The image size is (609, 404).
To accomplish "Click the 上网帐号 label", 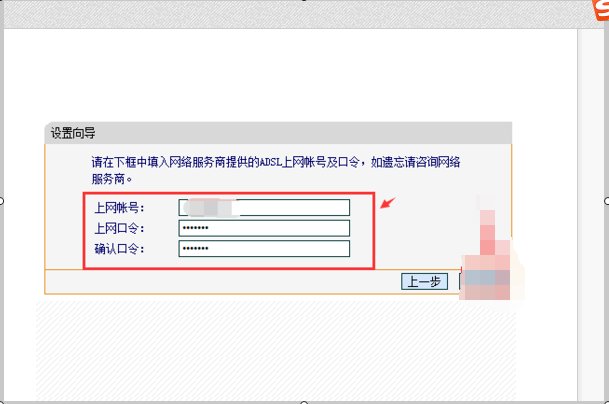I will tap(119, 208).
